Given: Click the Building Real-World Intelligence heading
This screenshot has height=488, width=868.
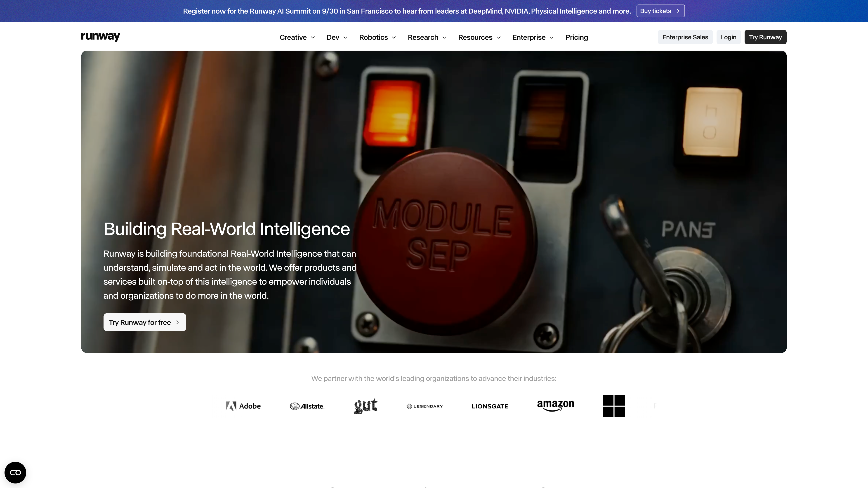Looking at the screenshot, I should pos(226,229).
